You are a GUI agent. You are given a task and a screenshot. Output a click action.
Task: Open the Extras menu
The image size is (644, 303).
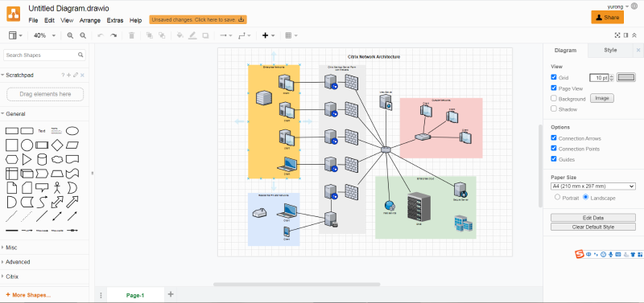coord(115,20)
